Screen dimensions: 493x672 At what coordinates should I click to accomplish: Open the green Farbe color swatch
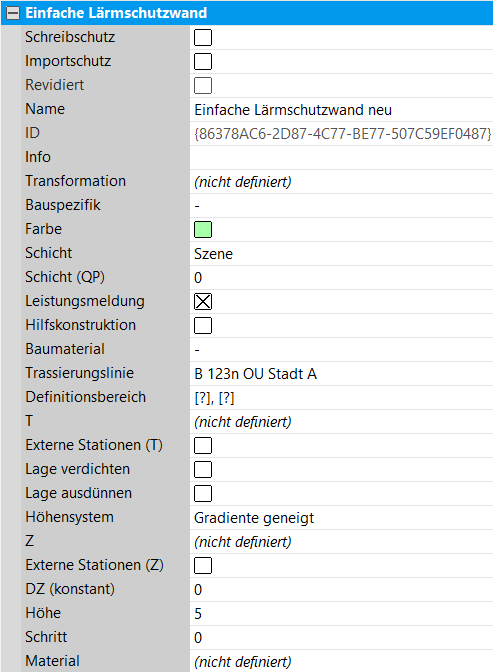[x=203, y=229]
